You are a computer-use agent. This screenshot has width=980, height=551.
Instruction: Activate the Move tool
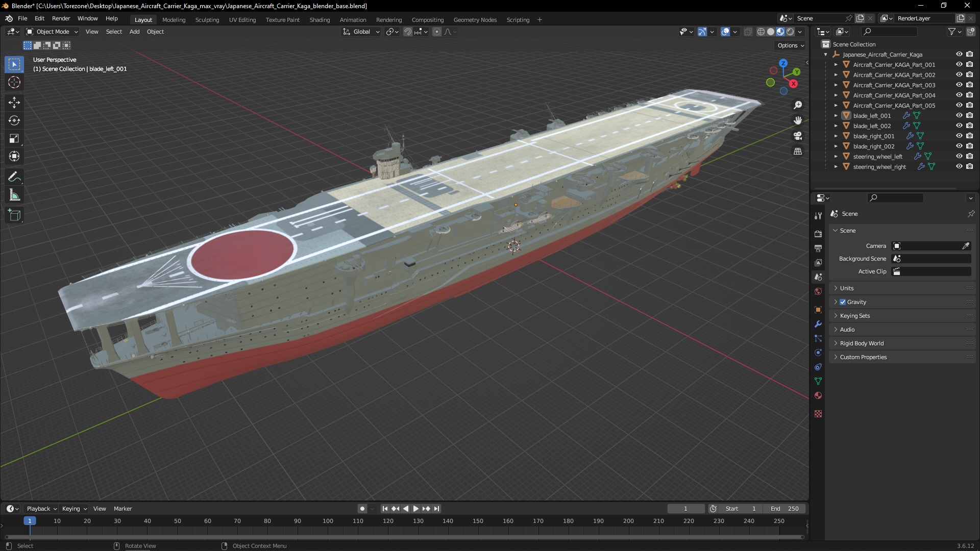coord(14,103)
